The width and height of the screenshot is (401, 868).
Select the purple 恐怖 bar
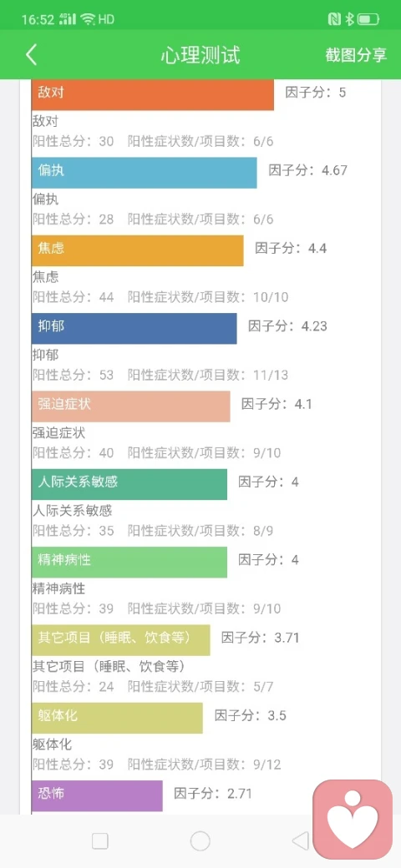click(97, 796)
